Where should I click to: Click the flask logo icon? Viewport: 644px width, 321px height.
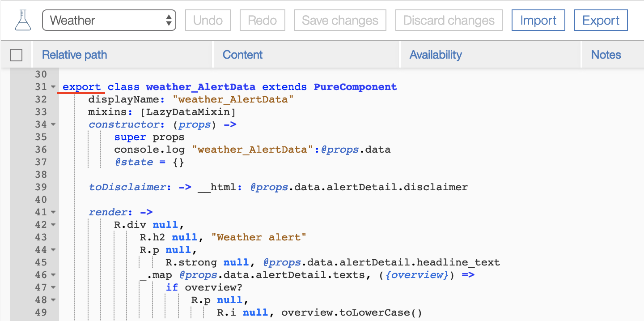coord(22,21)
